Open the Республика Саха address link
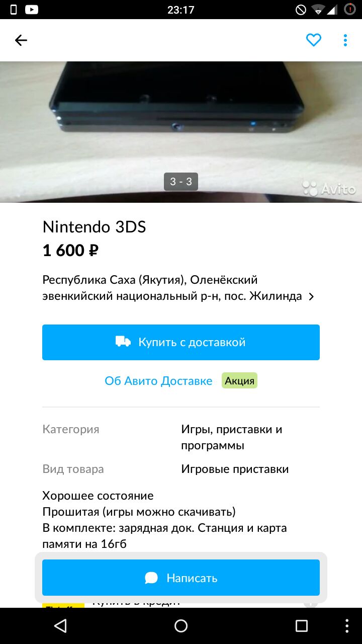This screenshot has height=644, width=362. [172, 288]
